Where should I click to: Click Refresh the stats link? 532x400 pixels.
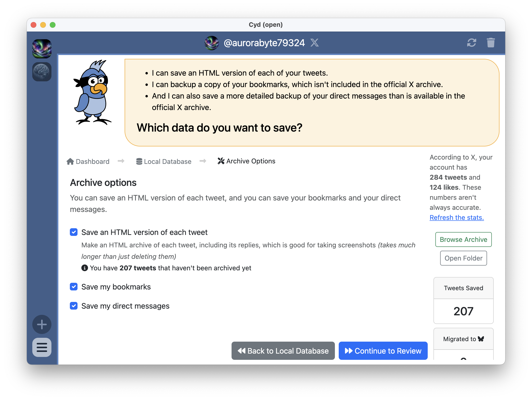456,217
